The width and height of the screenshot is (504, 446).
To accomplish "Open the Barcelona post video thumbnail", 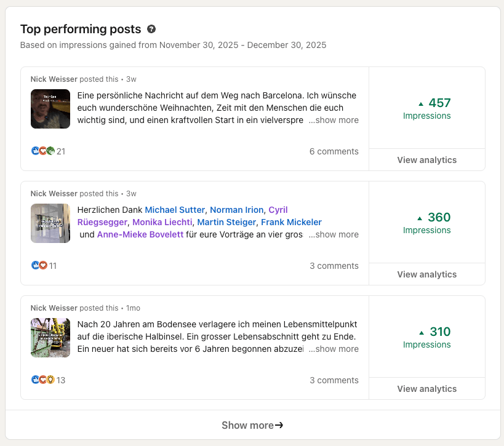I will 50,109.
